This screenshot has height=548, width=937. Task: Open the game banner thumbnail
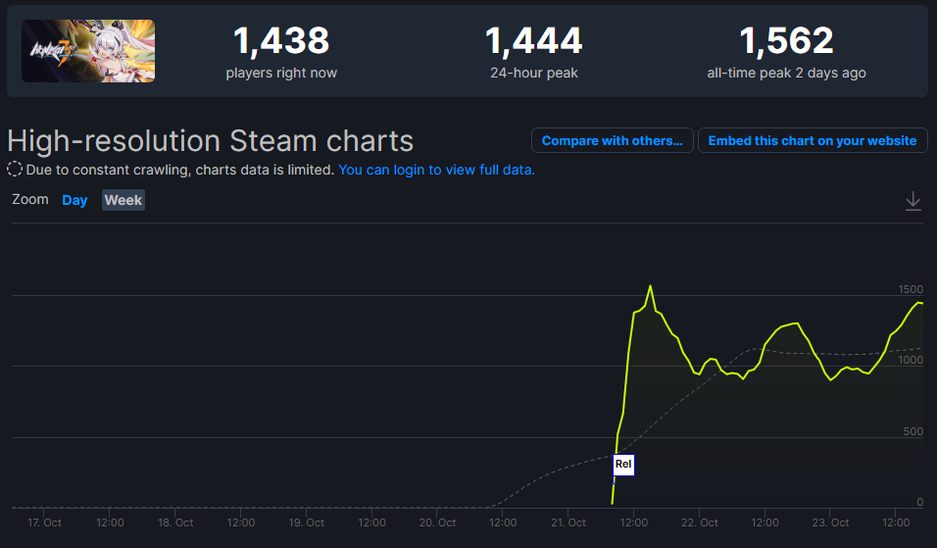(x=88, y=50)
